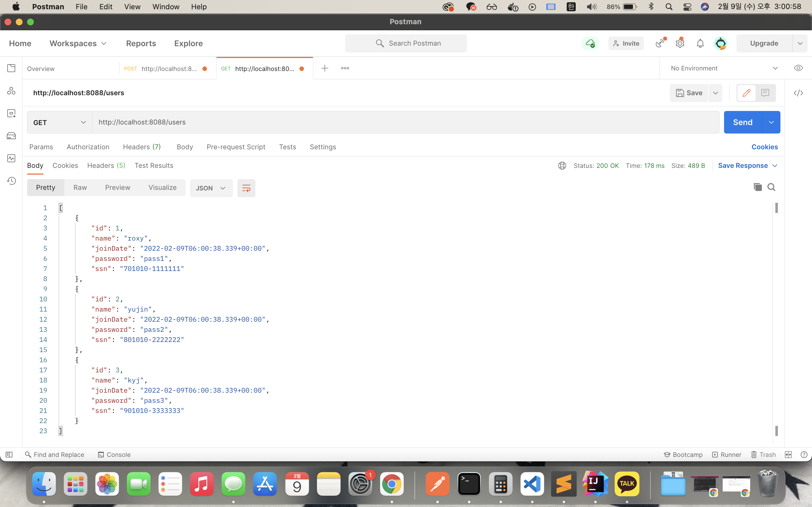The image size is (812, 507).
Task: Select the Raw response view tab
Action: (80, 187)
